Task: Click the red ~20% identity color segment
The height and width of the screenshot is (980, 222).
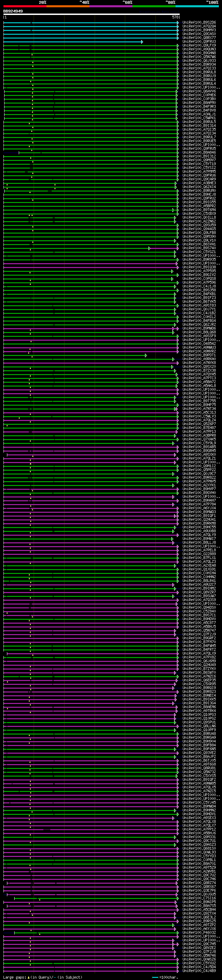Action: (25, 6)
